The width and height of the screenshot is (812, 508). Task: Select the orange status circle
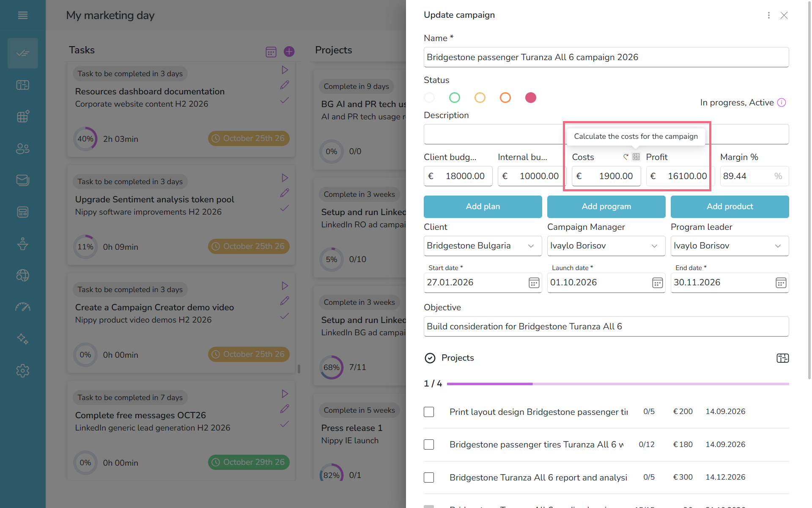[x=505, y=98]
